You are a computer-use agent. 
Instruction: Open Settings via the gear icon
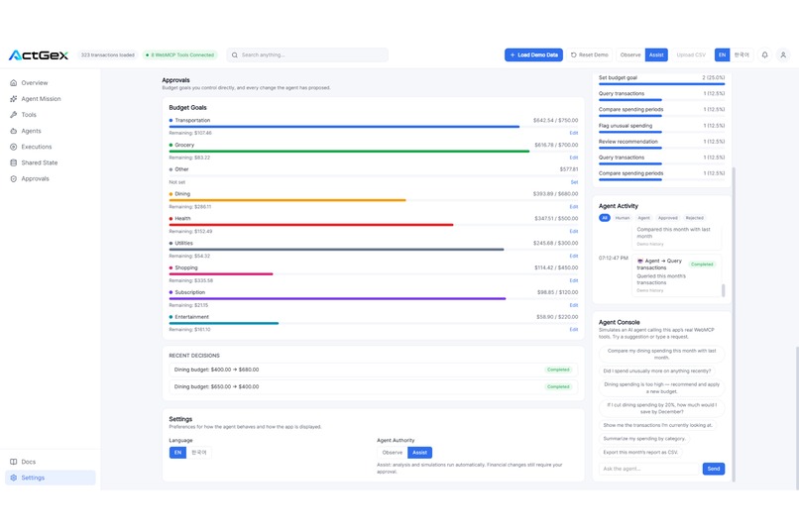click(x=14, y=478)
